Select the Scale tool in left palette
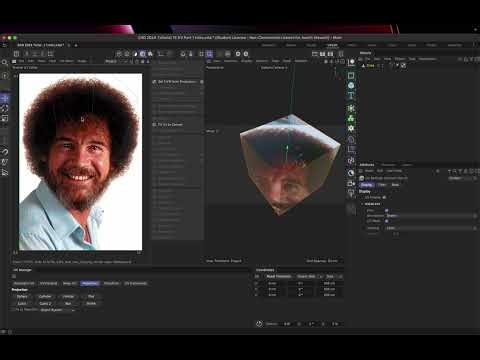Image resolution: width=480 pixels, height=360 pixels. [x=5, y=119]
